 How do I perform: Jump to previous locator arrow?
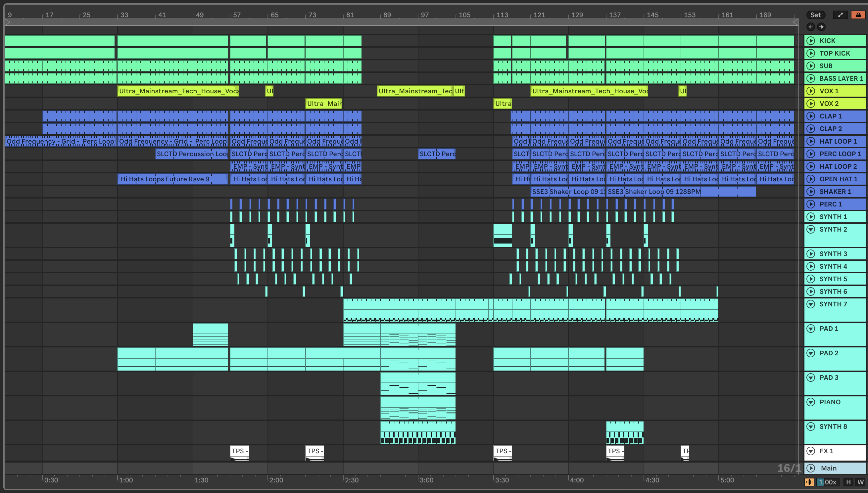pos(810,27)
